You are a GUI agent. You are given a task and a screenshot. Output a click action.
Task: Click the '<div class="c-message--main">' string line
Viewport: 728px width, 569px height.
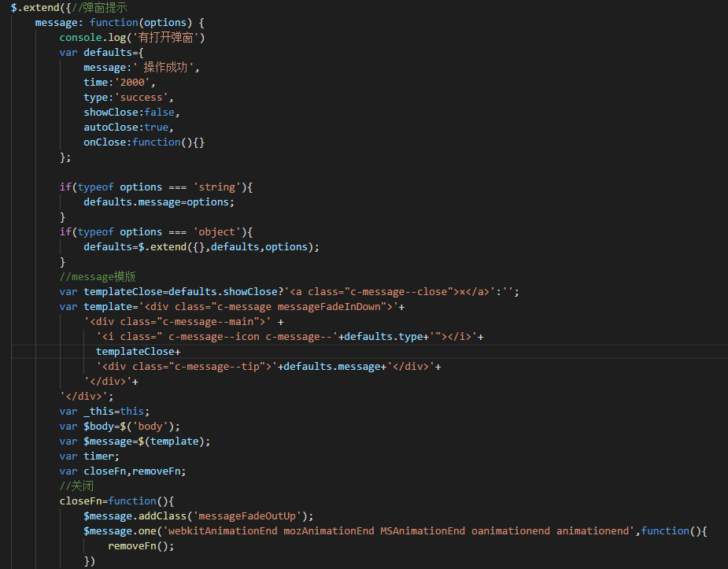183,322
